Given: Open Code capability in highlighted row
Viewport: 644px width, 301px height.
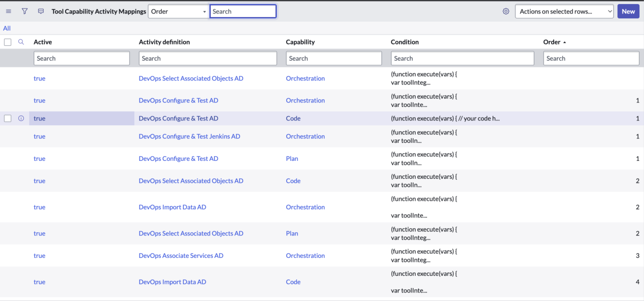Looking at the screenshot, I should coord(293,118).
